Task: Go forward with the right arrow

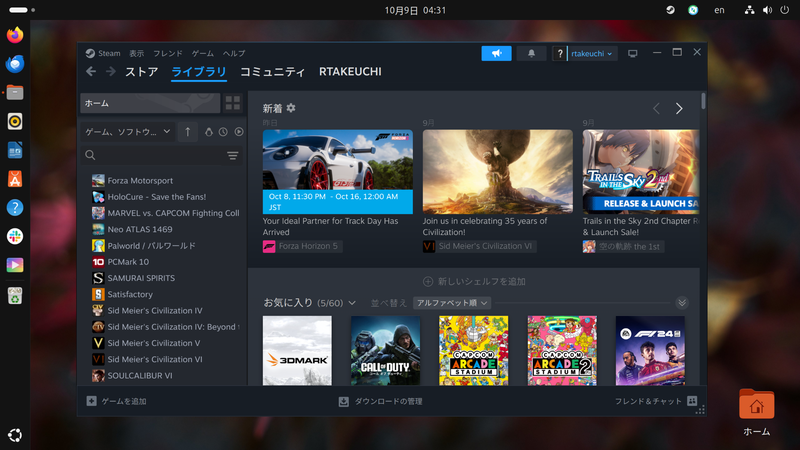Action: pyautogui.click(x=110, y=71)
